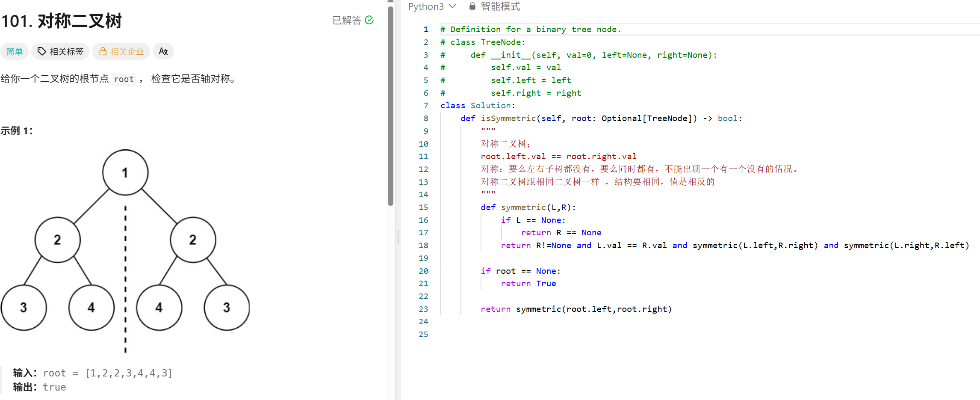Click the 'self.right = right' comment line
980x400 pixels.
(x=536, y=93)
